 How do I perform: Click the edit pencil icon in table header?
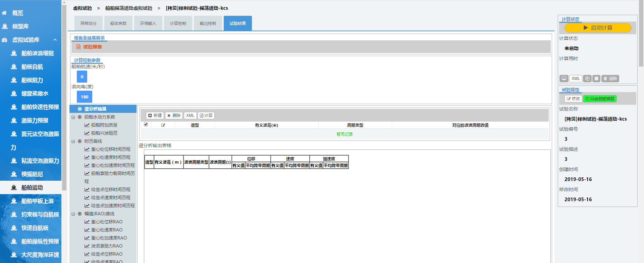pyautogui.click(x=163, y=125)
